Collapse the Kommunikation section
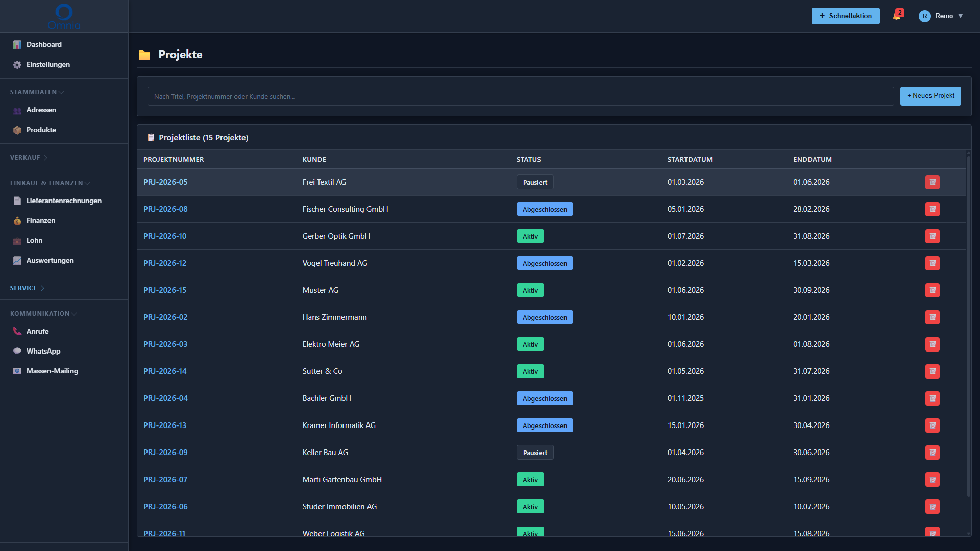 pos(43,314)
